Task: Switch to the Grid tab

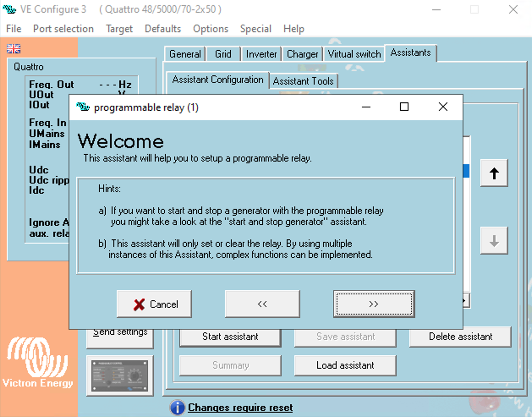Action: click(223, 54)
